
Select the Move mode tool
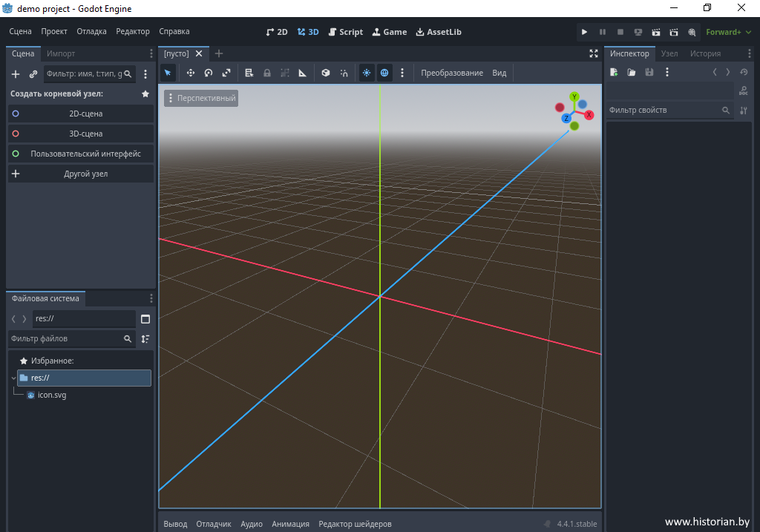(x=191, y=73)
